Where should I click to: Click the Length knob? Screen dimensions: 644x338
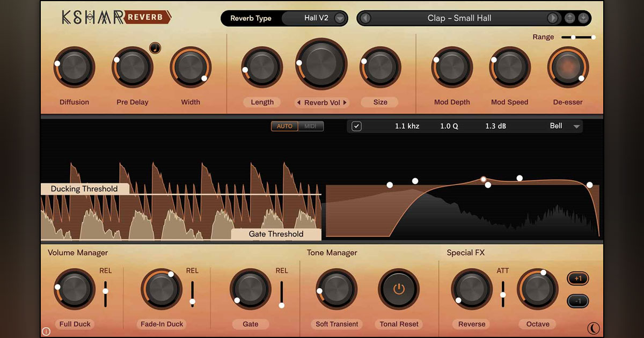coord(262,67)
